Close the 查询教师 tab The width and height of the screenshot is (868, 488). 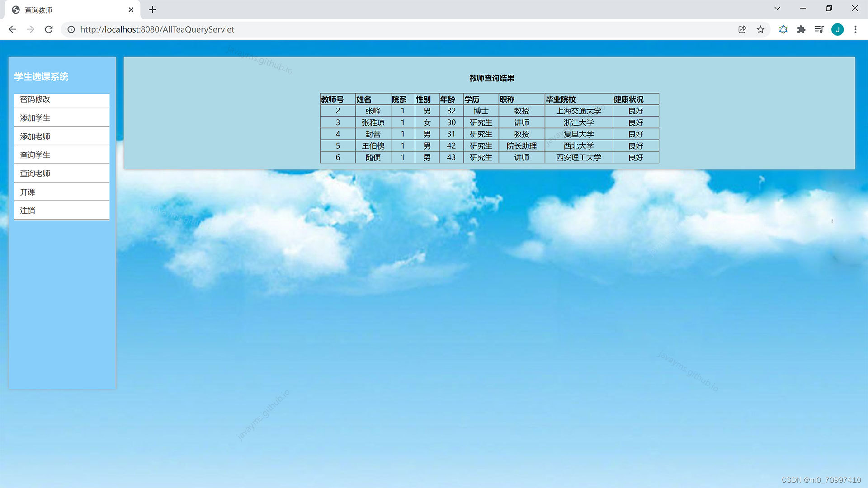131,9
